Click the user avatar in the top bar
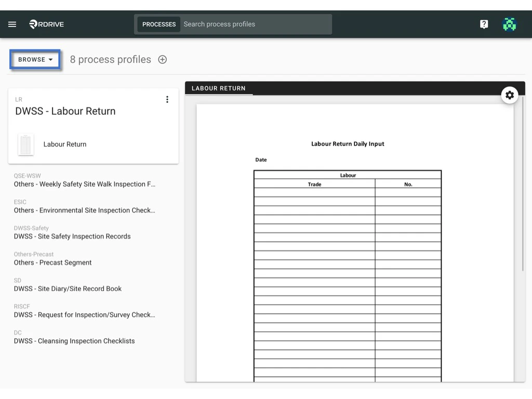Screen dimensions: 532x399 point(510,24)
